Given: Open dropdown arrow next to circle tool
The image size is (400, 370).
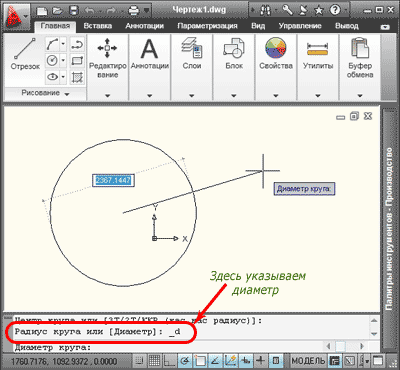Looking at the screenshot, I should (63, 60).
